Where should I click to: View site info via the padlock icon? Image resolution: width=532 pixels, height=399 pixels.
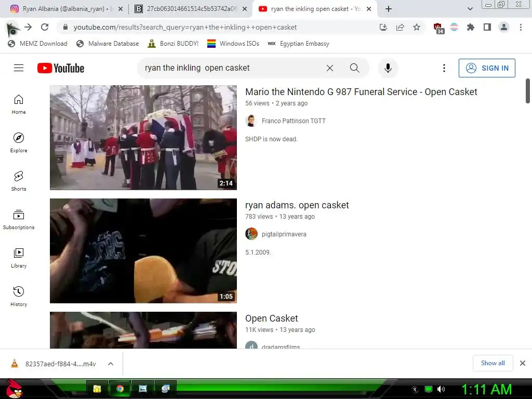[65, 27]
